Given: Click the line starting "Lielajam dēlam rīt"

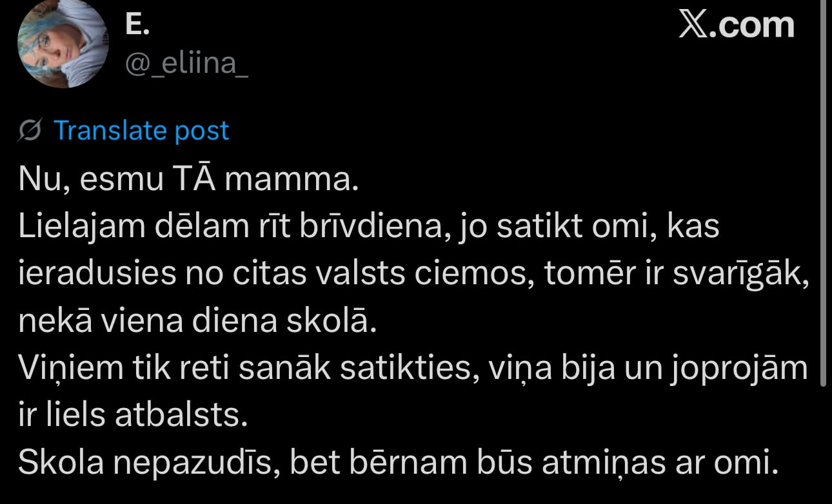Looking at the screenshot, I should (368, 228).
